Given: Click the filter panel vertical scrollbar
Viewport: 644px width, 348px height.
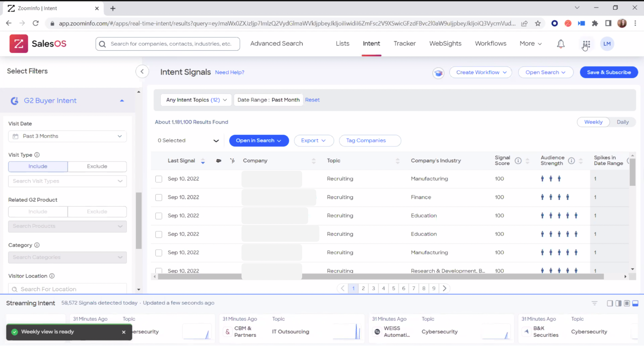Looking at the screenshot, I should pyautogui.click(x=139, y=220).
